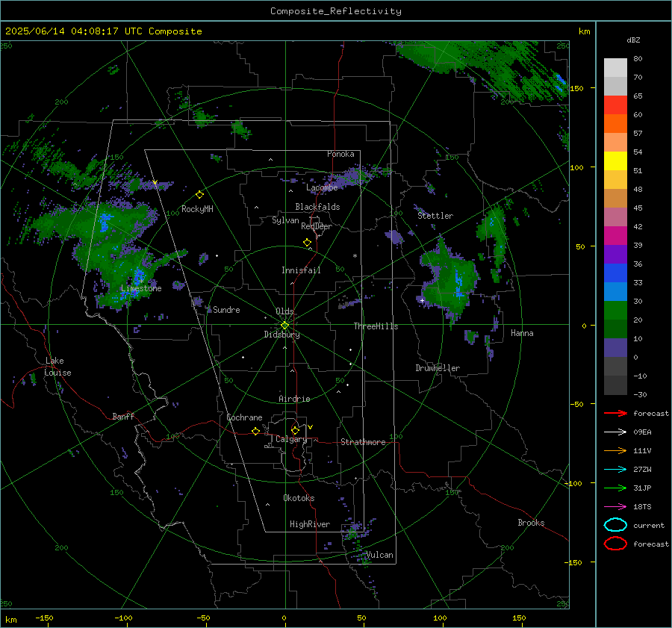Screen dimensions: 672x628
Task: Select the Airdrie label
Action: 294,399
